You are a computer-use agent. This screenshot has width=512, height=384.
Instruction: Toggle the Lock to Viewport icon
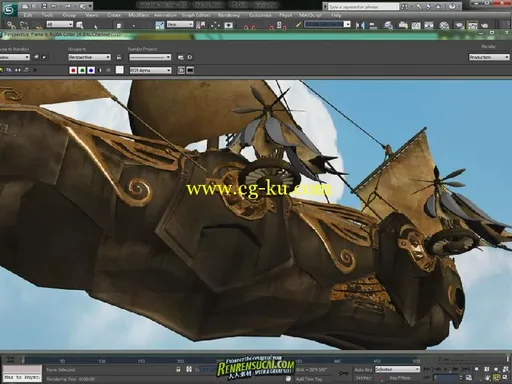(x=119, y=57)
